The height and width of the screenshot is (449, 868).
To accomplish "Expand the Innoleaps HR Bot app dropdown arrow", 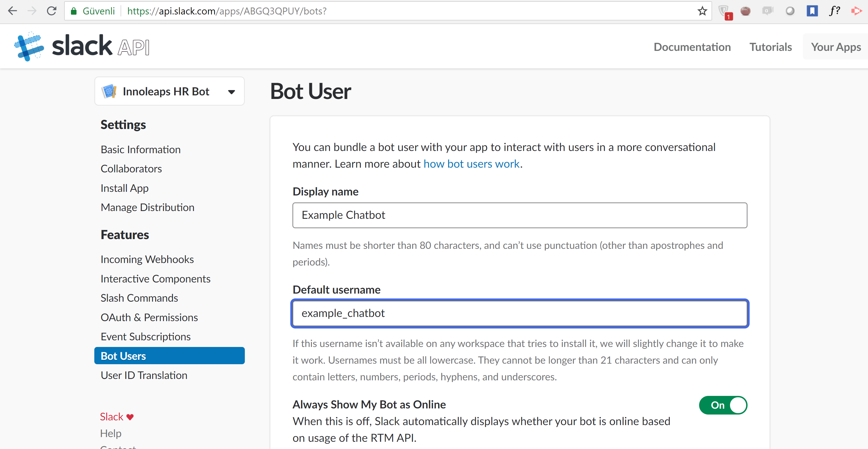I will 231,92.
